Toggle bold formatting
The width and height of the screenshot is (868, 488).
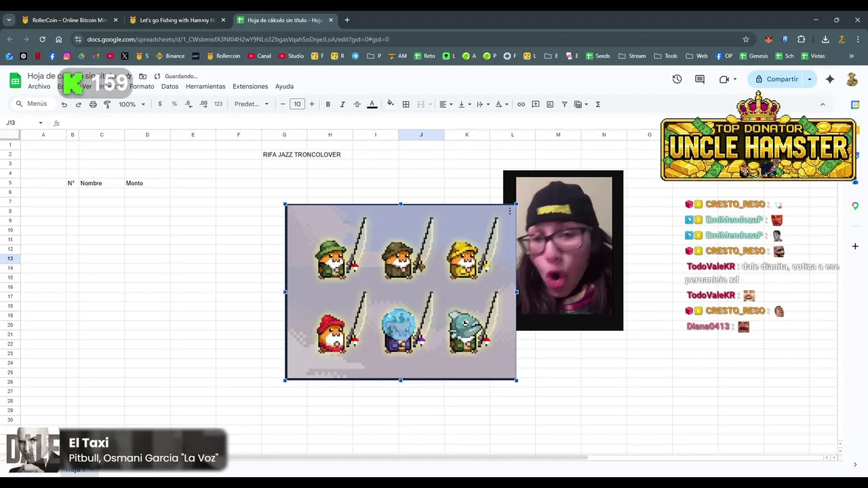[x=328, y=104]
